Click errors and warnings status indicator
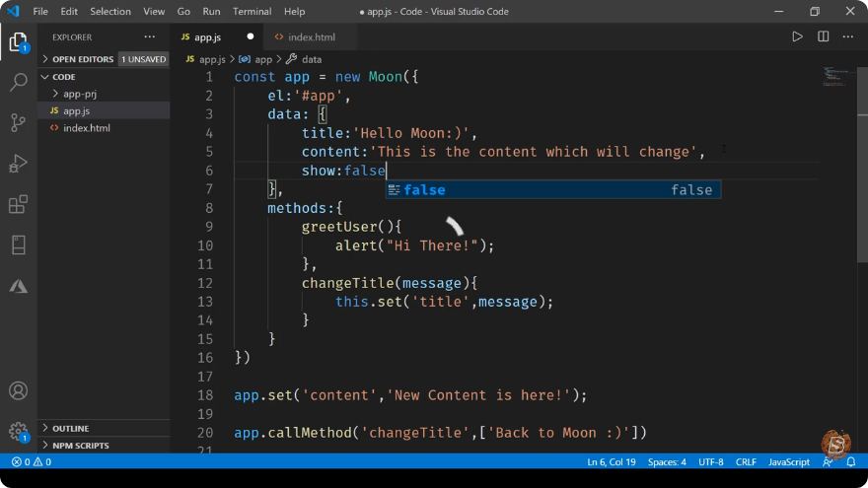 [32, 461]
